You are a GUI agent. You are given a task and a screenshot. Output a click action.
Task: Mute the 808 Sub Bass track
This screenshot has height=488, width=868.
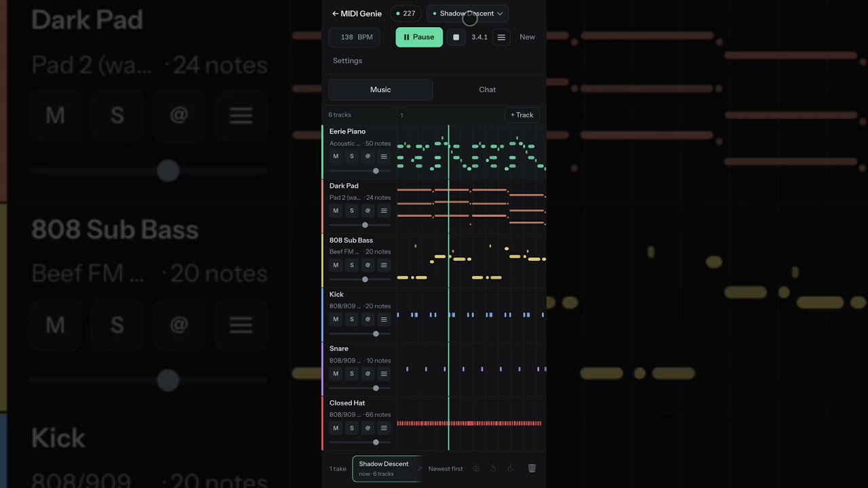click(x=336, y=265)
